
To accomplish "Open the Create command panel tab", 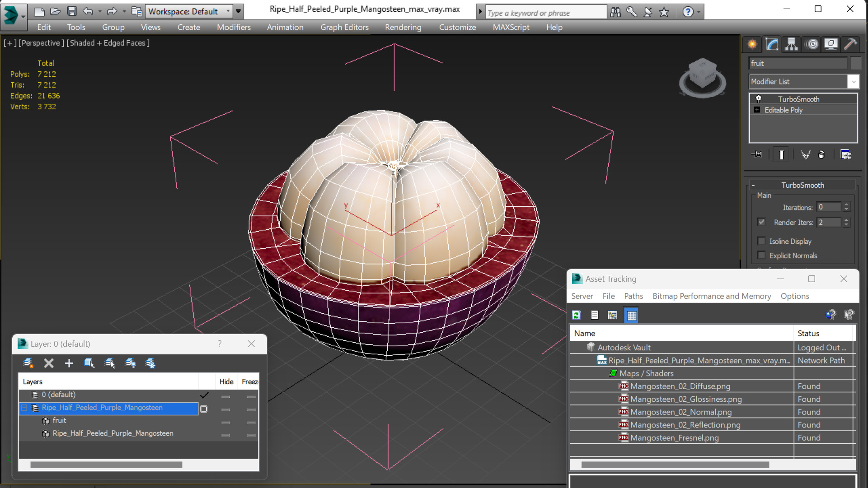I will click(x=752, y=44).
